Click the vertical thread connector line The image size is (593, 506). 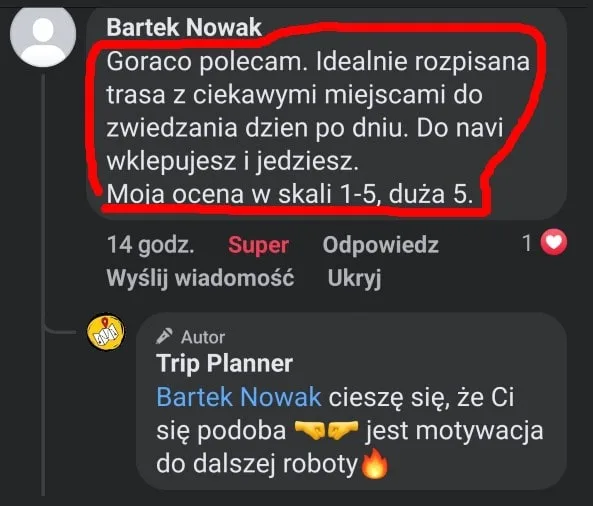(x=43, y=284)
